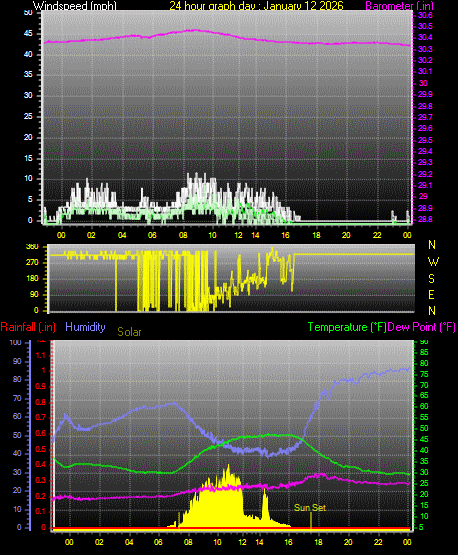Screen dimensions: 458x555
Task: Click the 180 wind direction axis value
Action: click(x=32, y=278)
